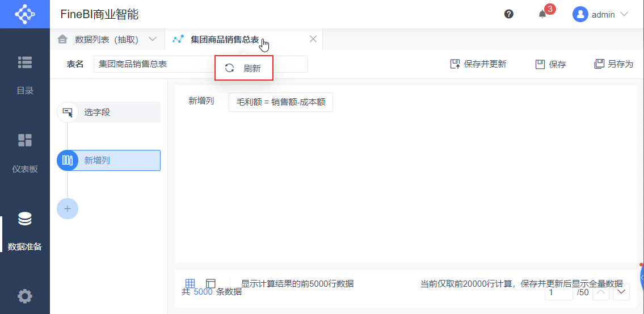Click the admin user avatar

point(580,14)
